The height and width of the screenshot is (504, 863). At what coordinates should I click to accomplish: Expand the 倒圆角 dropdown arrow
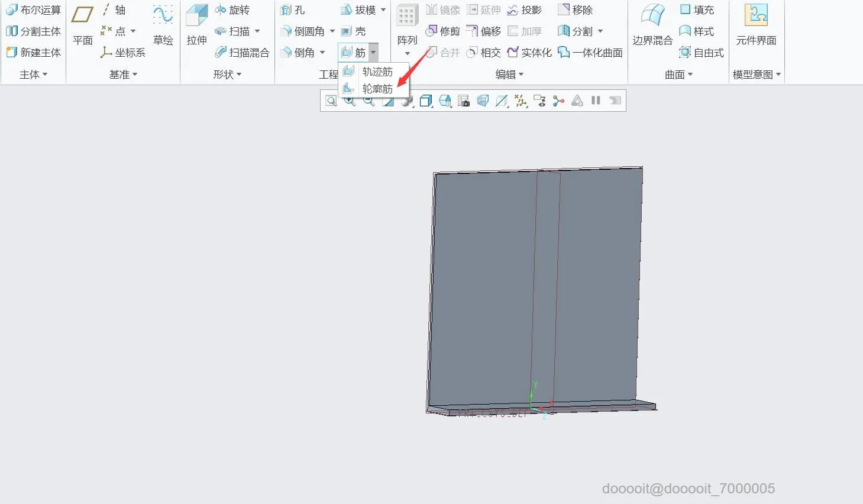click(x=331, y=31)
